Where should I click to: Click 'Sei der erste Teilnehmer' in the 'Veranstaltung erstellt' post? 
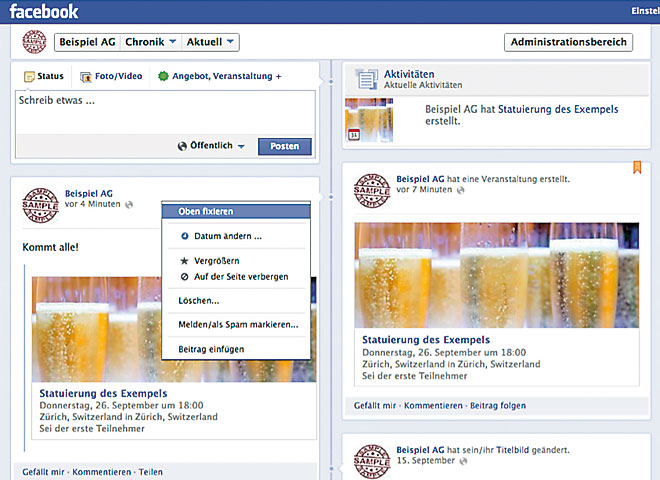click(415, 376)
